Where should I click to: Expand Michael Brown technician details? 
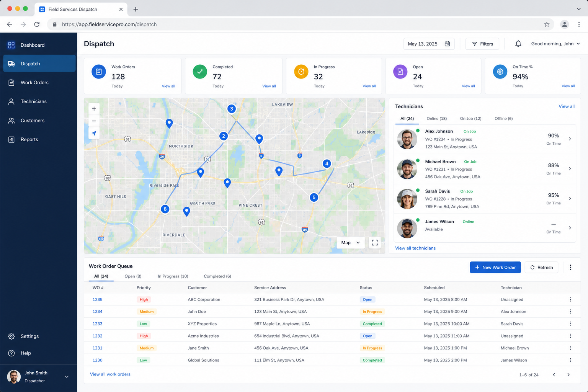tap(570, 169)
